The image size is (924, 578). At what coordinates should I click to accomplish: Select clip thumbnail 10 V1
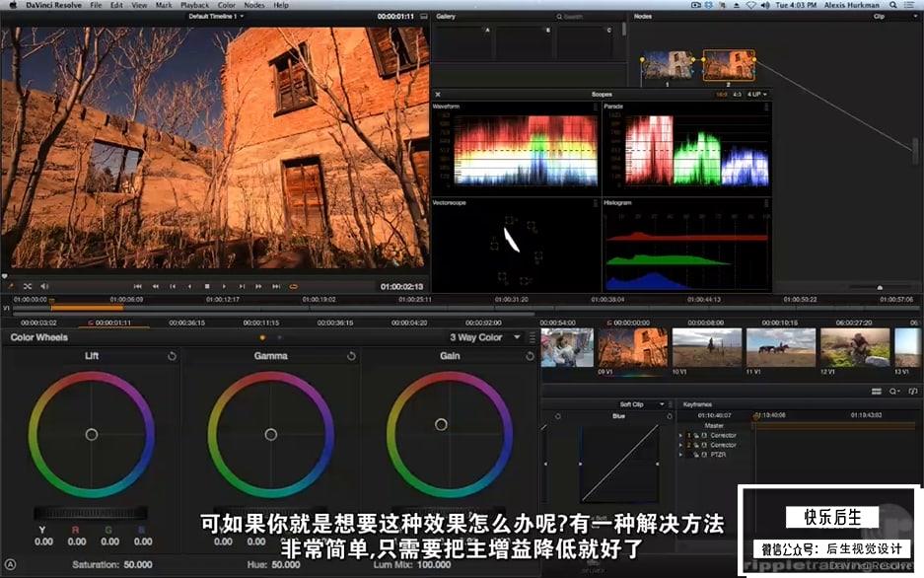tap(706, 347)
